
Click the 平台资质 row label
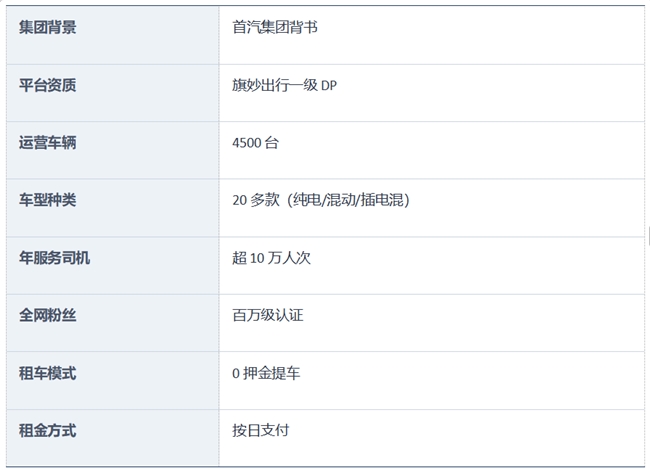coord(47,85)
